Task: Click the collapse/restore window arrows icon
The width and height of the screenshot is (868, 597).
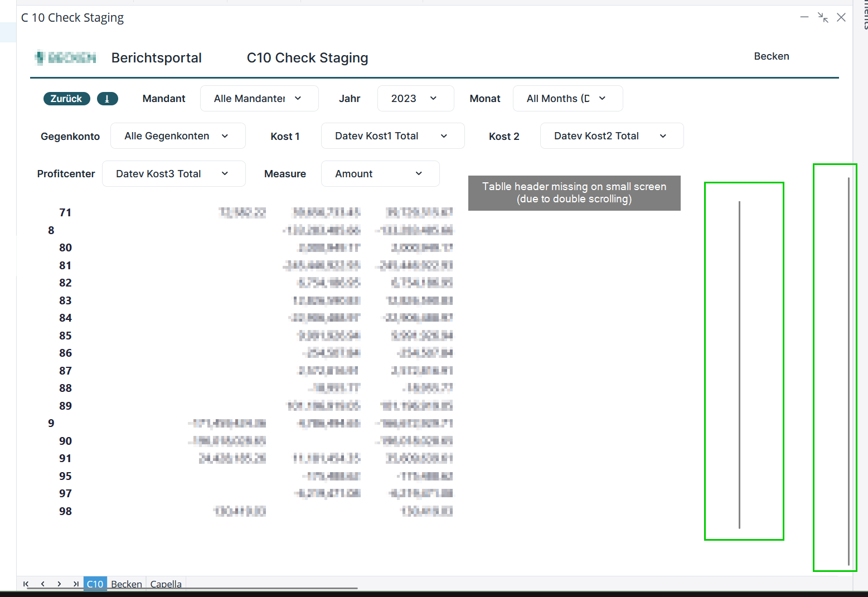Action: (x=823, y=17)
